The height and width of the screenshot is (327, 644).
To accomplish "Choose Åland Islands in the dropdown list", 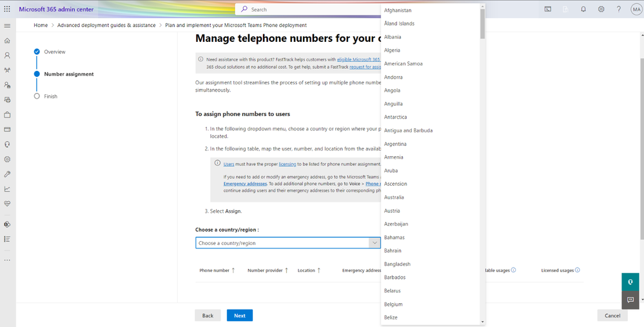I will [x=431, y=23].
